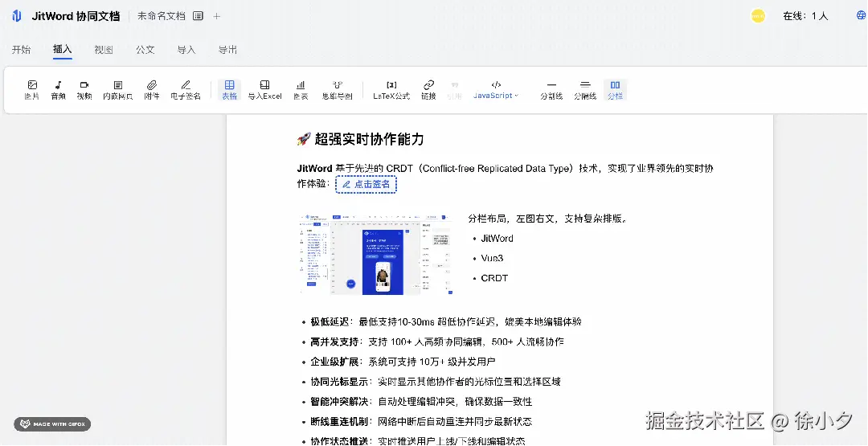Insert a LaTeX公式 formula
The height and width of the screenshot is (446, 868).
(391, 90)
